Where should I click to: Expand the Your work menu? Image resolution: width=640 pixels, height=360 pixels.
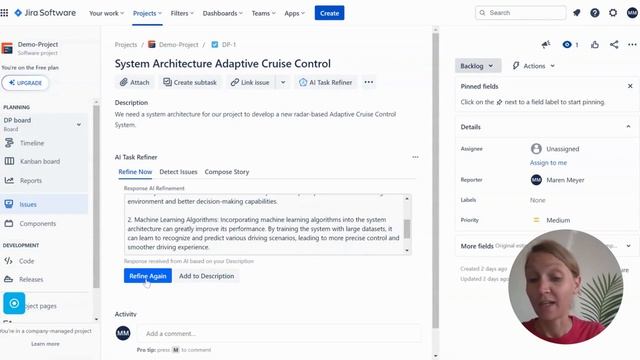coord(107,13)
